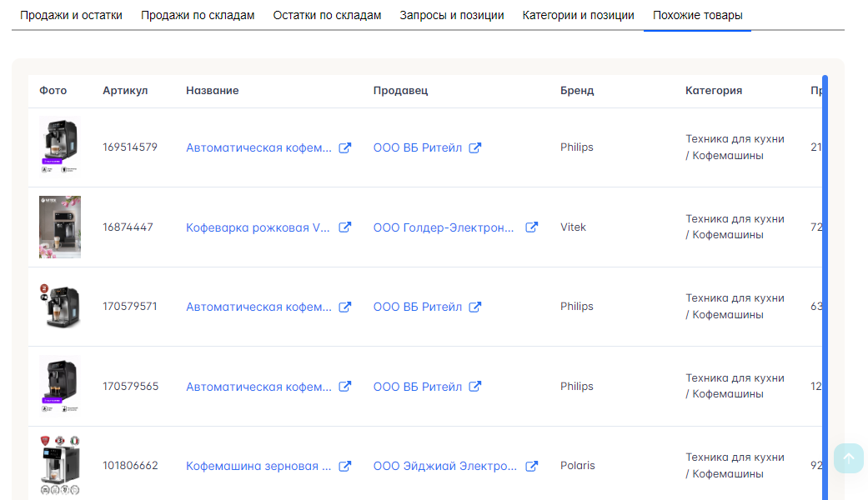This screenshot has width=868, height=500.
Task: Click category cell in row 169514579
Action: tap(735, 147)
